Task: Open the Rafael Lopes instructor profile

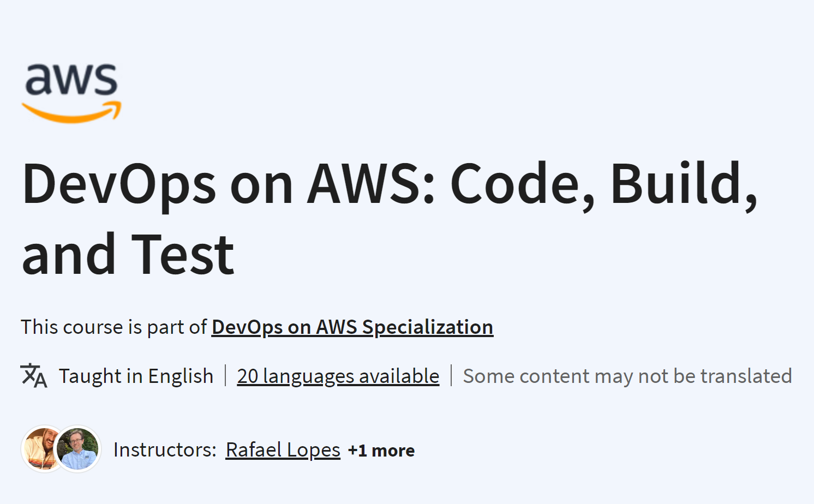Action: click(282, 450)
